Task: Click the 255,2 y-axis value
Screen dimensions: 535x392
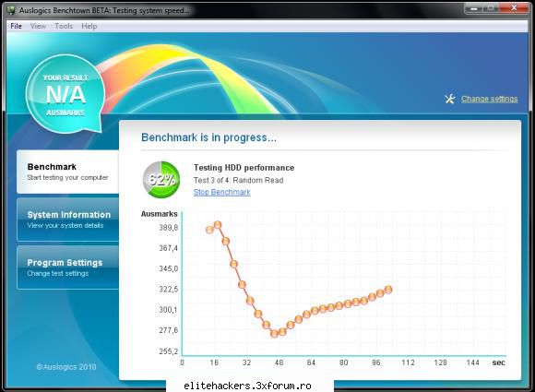Action: pyautogui.click(x=169, y=351)
